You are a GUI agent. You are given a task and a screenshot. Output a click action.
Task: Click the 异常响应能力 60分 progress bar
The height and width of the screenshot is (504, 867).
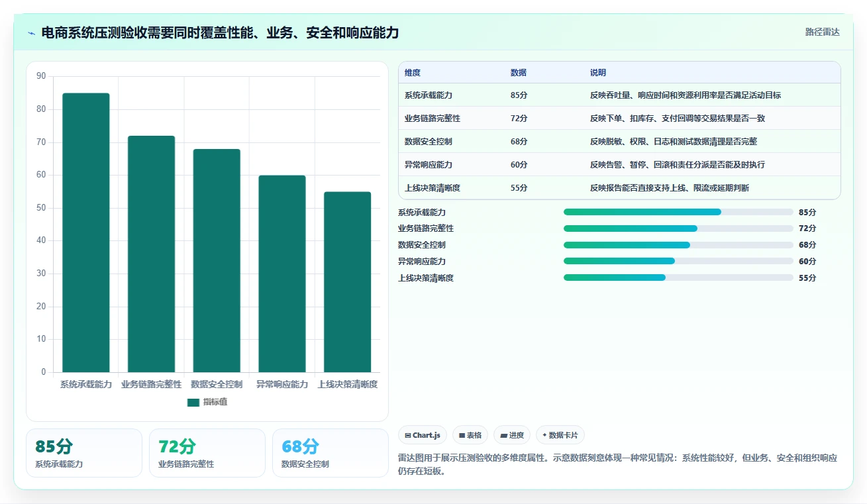[678, 261]
